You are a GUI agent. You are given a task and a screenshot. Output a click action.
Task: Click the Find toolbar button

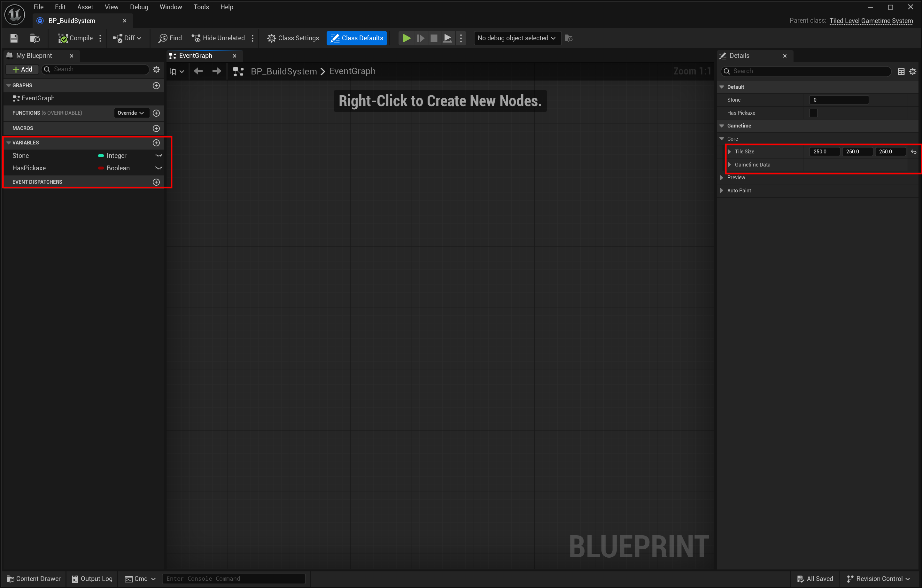point(170,38)
